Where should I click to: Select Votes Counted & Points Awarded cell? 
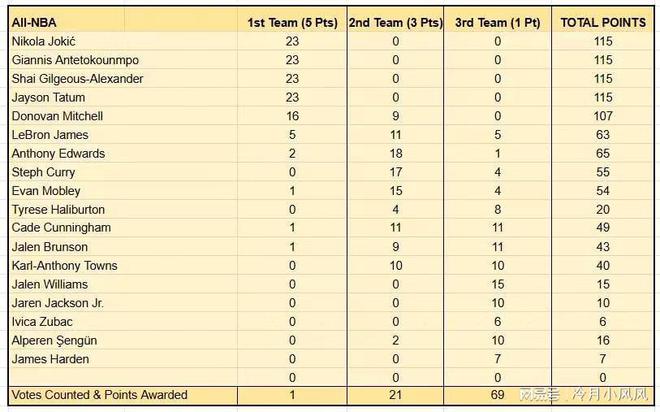click(122, 395)
